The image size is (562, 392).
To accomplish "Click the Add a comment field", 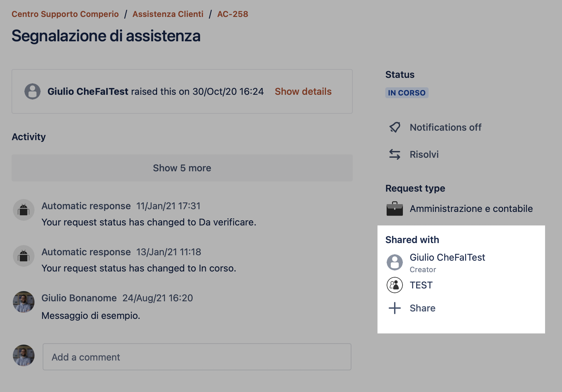I will tap(197, 357).
